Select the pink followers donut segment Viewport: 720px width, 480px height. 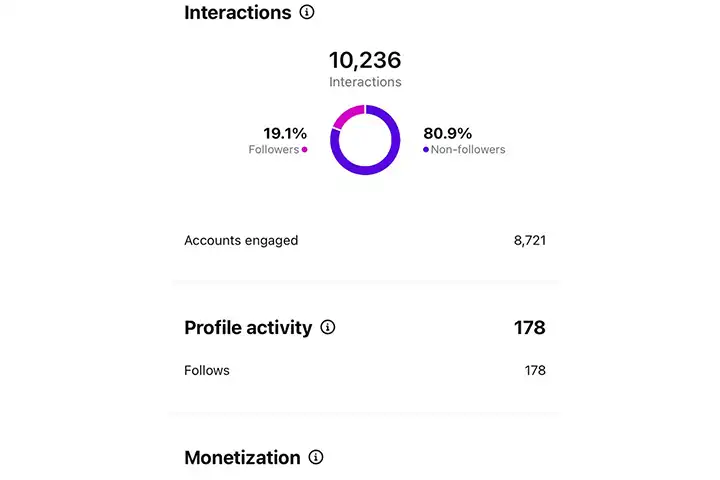[344, 117]
